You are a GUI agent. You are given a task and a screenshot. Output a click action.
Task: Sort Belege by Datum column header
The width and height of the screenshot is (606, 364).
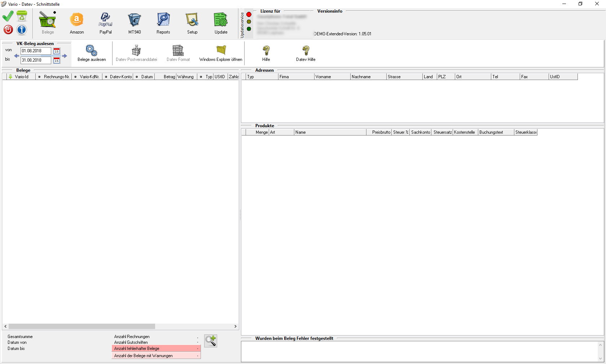click(x=146, y=77)
